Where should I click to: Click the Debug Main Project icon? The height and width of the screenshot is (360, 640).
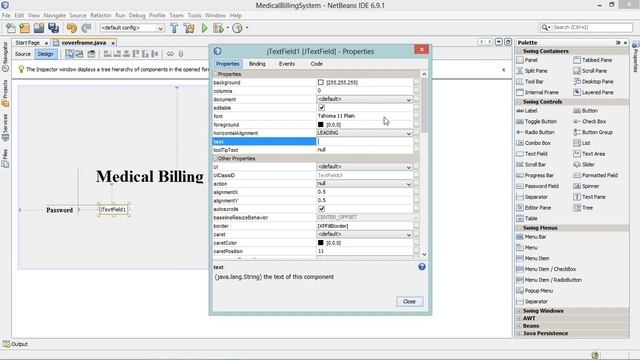218,28
